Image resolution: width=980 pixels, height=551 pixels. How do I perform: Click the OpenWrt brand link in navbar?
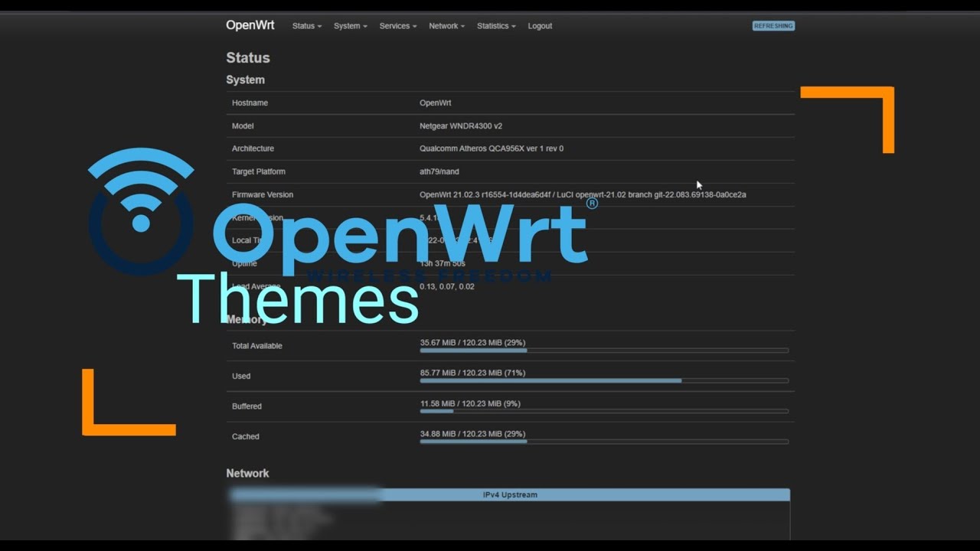pyautogui.click(x=250, y=25)
